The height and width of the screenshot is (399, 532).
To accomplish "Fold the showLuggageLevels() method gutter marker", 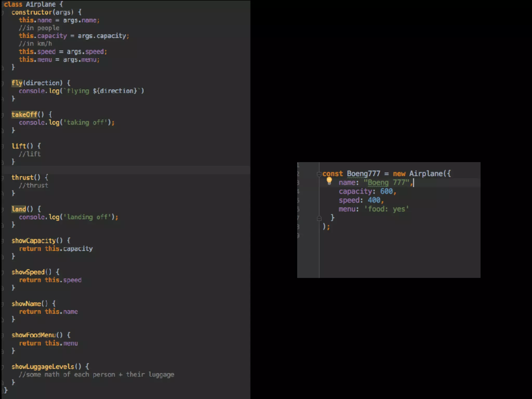I will 3,367.
